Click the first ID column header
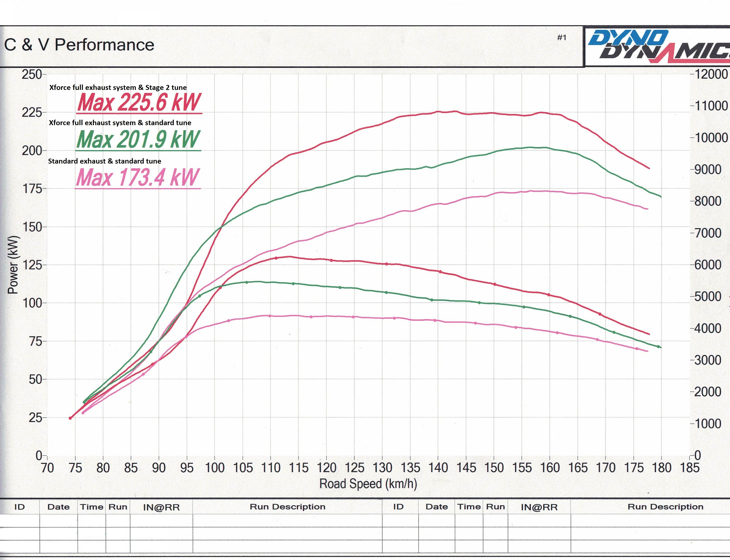 (x=19, y=507)
